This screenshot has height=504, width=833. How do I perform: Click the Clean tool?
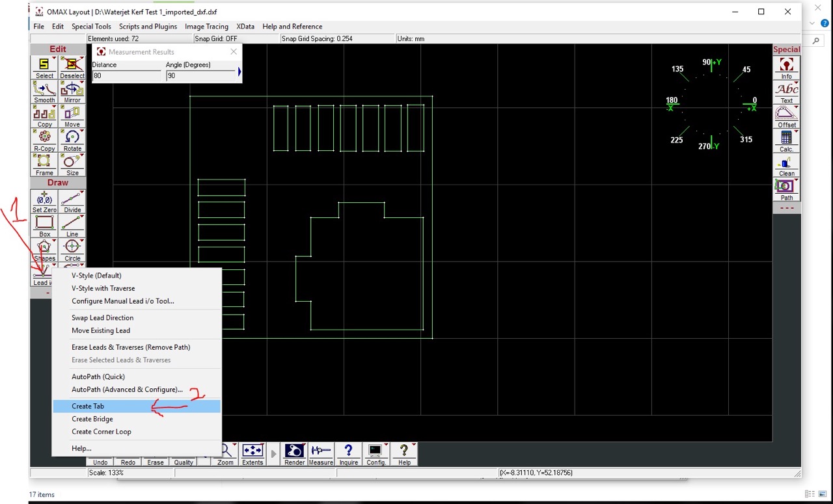click(x=786, y=165)
